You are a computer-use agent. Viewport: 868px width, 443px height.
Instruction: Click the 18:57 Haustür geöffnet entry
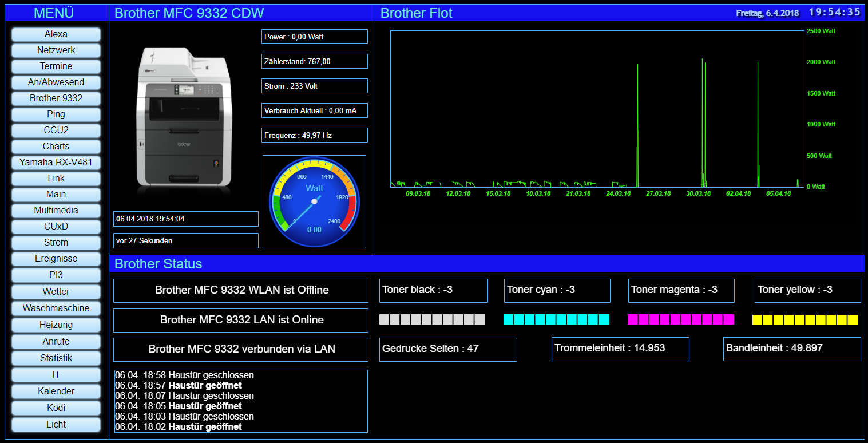pyautogui.click(x=179, y=386)
